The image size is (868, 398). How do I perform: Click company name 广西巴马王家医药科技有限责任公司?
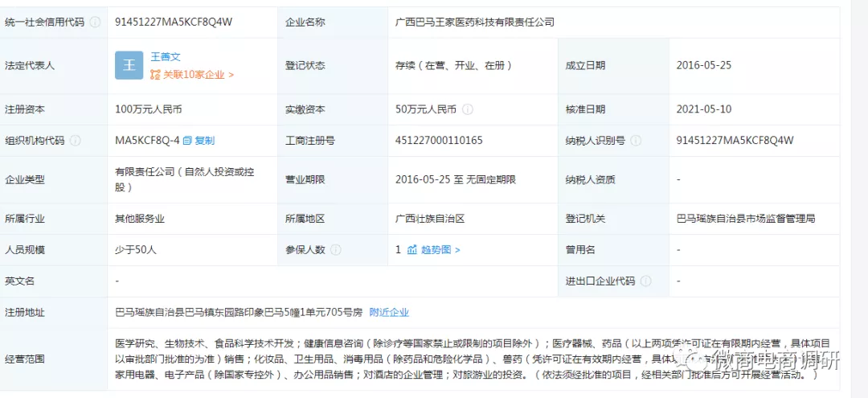pos(476,23)
